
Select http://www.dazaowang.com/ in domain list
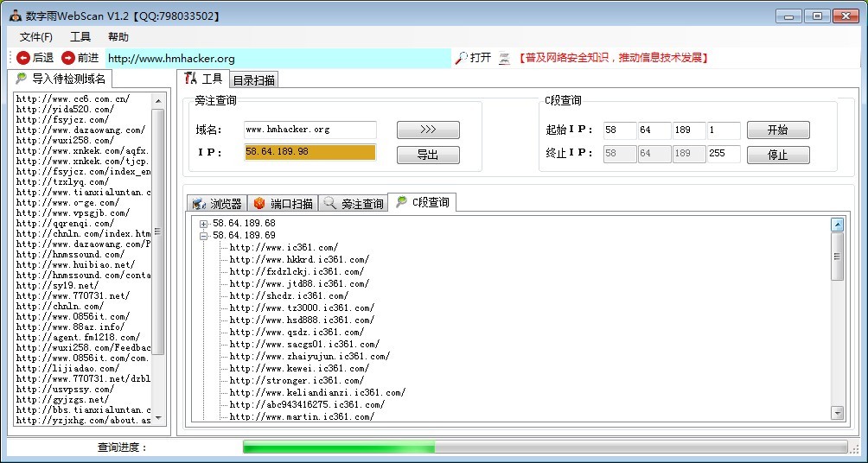80,130
